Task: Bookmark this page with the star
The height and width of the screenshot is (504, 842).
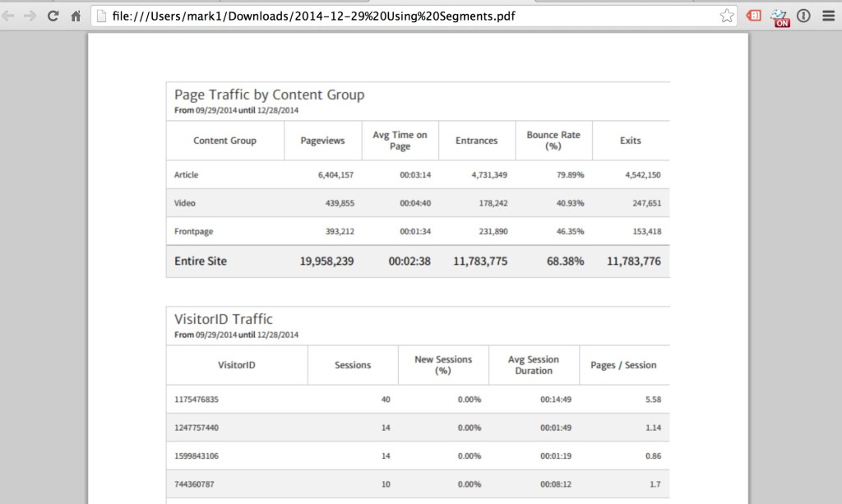Action: click(727, 16)
